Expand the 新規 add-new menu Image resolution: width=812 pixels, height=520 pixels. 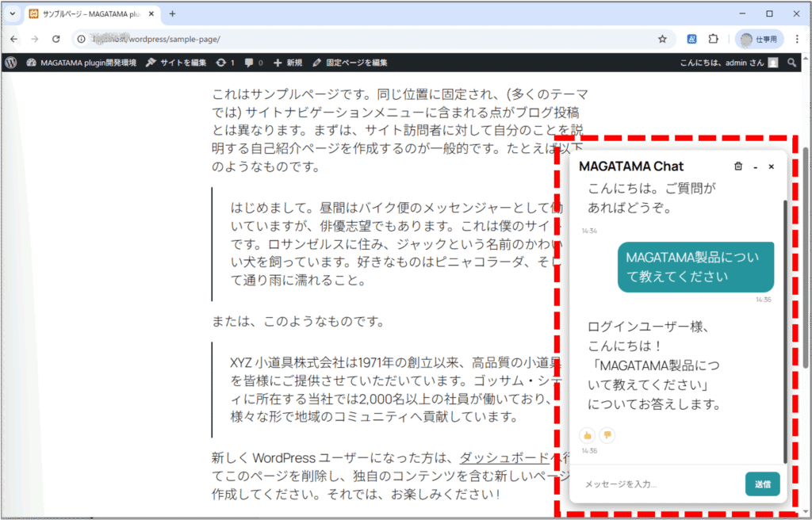click(288, 63)
